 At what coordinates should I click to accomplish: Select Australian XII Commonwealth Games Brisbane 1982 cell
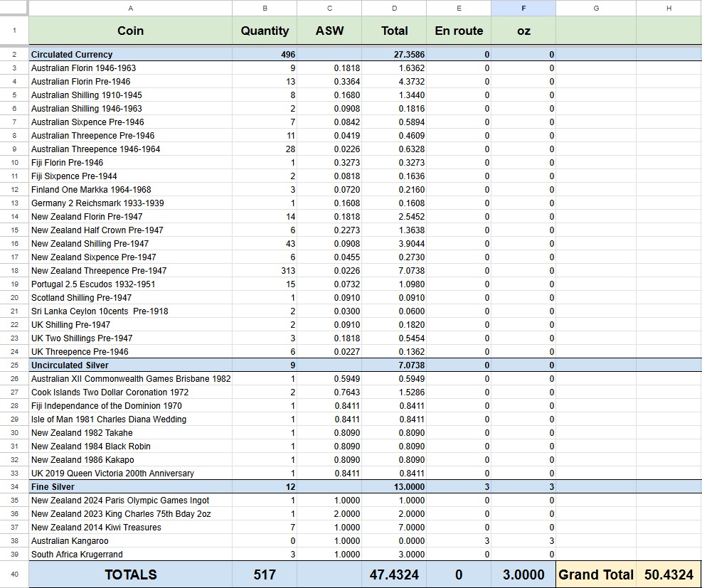[x=130, y=378]
